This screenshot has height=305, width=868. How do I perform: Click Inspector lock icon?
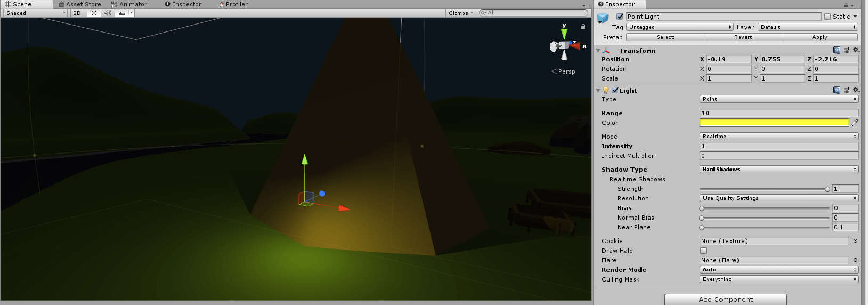[x=846, y=5]
